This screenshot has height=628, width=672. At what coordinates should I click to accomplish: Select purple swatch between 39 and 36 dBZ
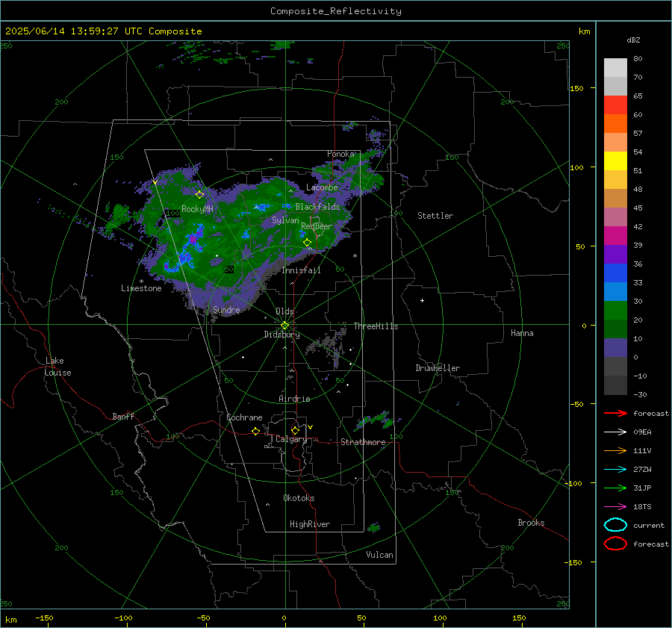pos(615,254)
